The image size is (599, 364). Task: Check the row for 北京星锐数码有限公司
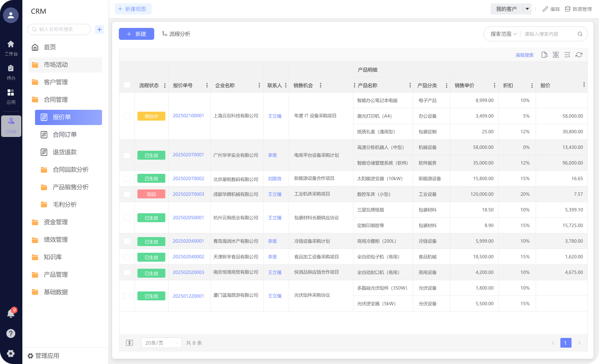pos(127,179)
